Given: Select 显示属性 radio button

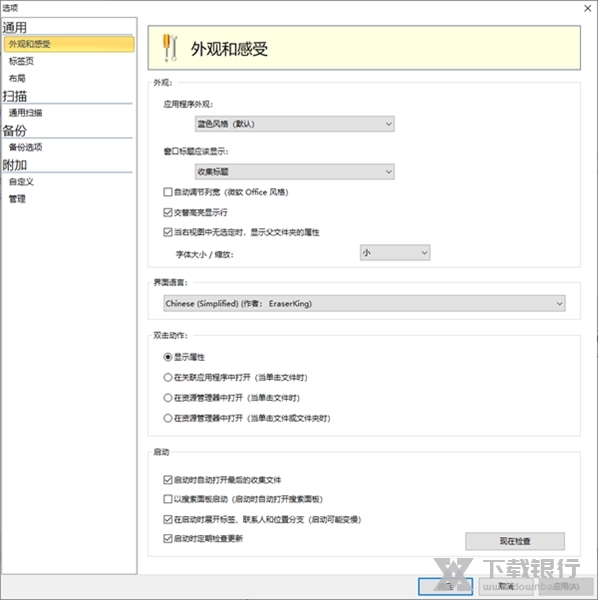Looking at the screenshot, I should (168, 357).
